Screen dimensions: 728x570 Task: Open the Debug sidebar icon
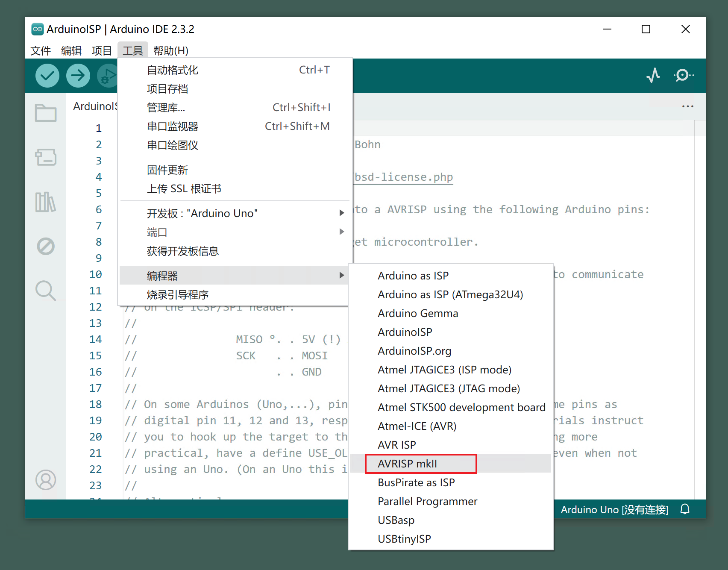pos(46,246)
